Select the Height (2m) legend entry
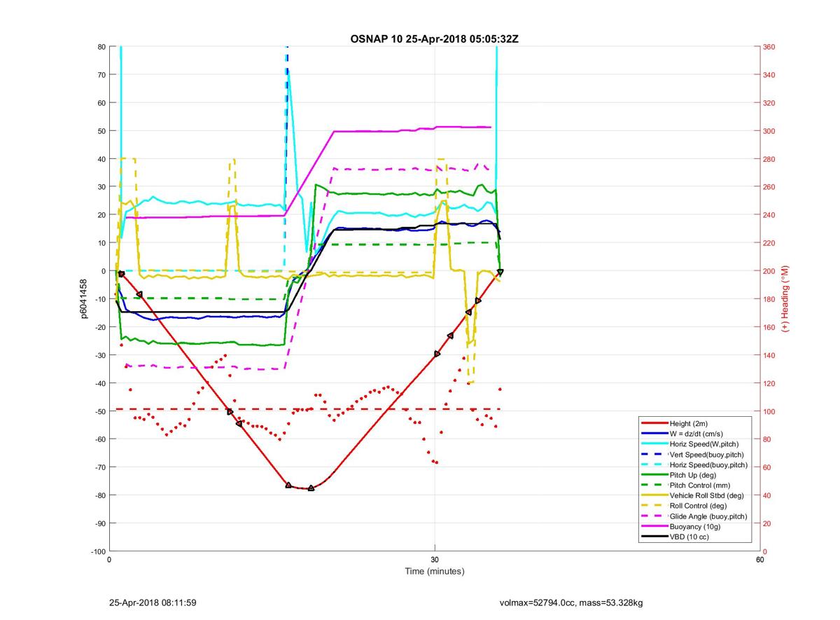Screen dimensions: 840x620 pos(694,423)
